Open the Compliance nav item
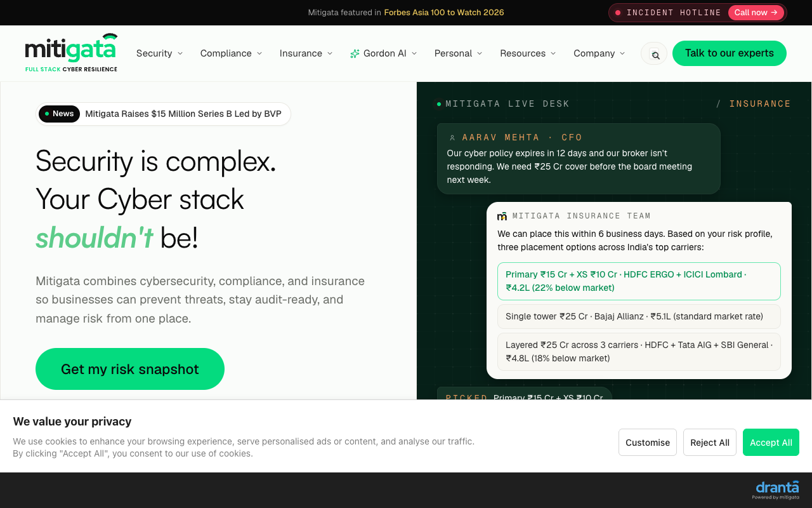The image size is (812, 508). [x=226, y=53]
